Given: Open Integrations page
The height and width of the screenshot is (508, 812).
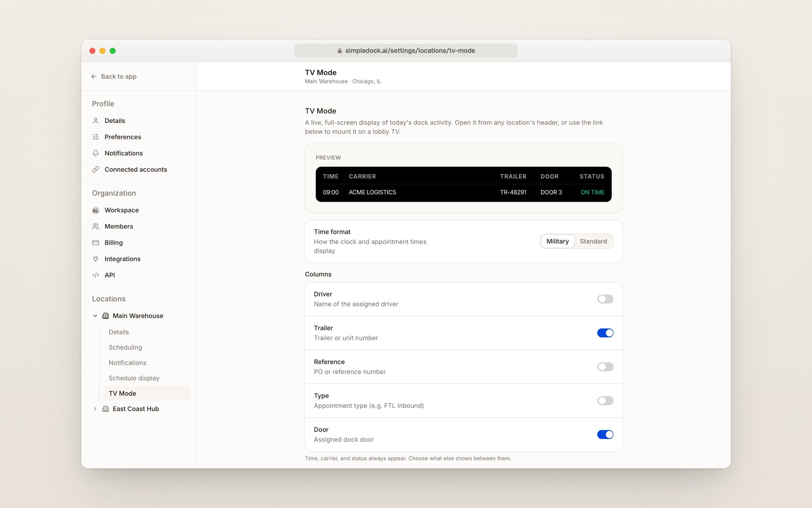Looking at the screenshot, I should pyautogui.click(x=122, y=259).
